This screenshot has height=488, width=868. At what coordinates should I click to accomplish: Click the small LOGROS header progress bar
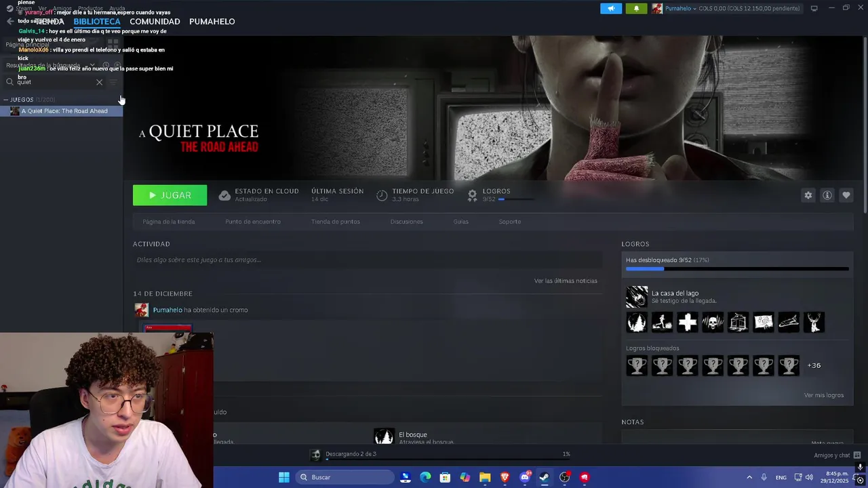click(516, 199)
